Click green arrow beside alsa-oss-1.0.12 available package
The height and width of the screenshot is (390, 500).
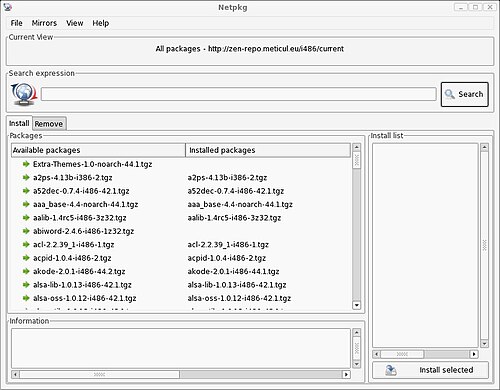click(x=26, y=298)
